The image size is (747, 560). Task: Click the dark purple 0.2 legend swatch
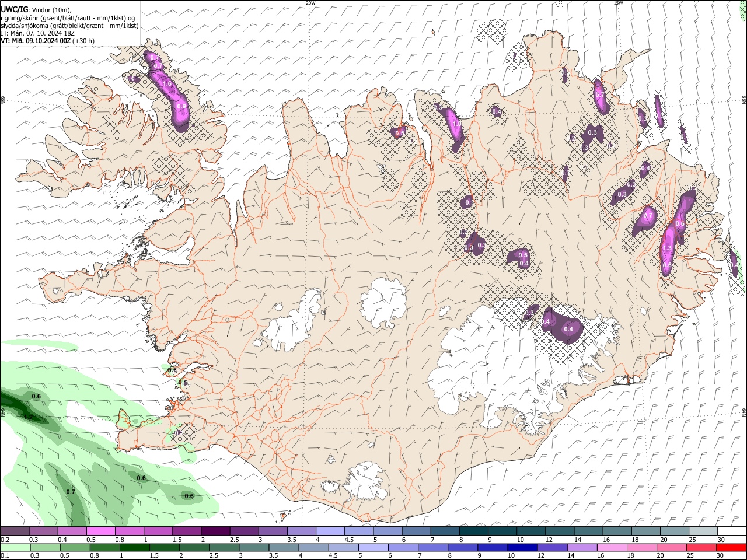point(15,531)
